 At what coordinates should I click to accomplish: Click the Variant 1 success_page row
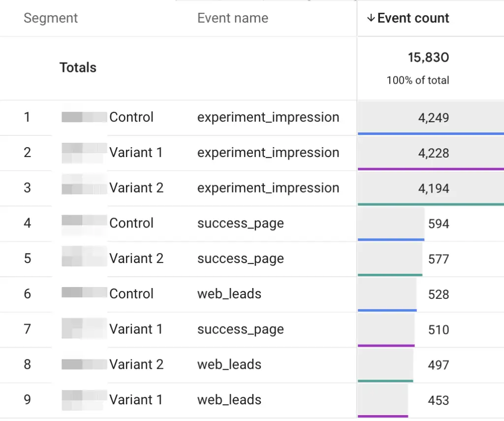point(240,329)
